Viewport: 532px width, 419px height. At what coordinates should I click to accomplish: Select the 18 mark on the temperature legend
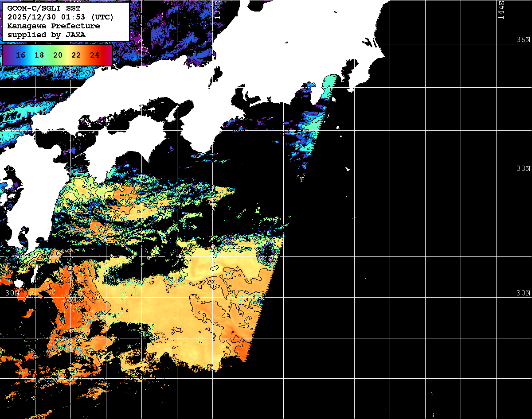point(39,55)
